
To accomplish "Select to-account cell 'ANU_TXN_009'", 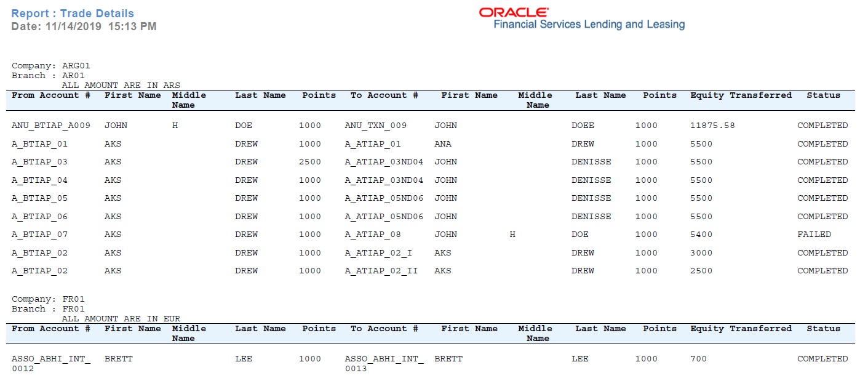I will pos(375,126).
